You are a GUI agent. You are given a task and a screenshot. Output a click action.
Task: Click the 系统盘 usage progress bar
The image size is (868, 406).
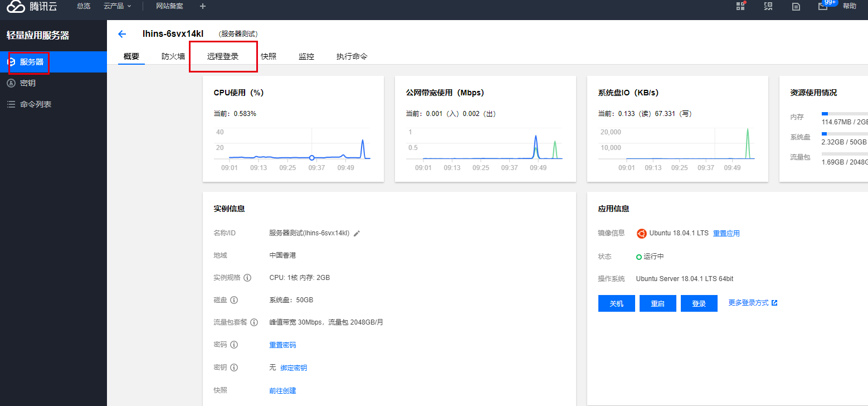click(845, 133)
